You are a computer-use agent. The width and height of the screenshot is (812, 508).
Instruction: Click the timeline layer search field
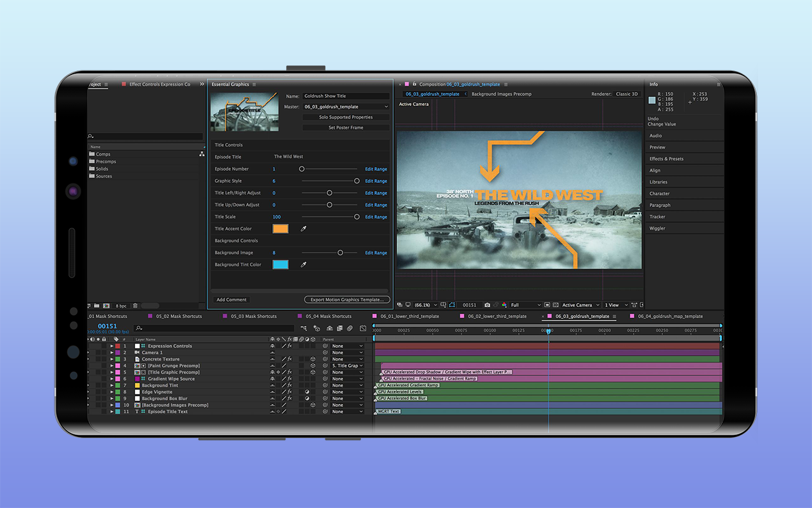(x=214, y=328)
